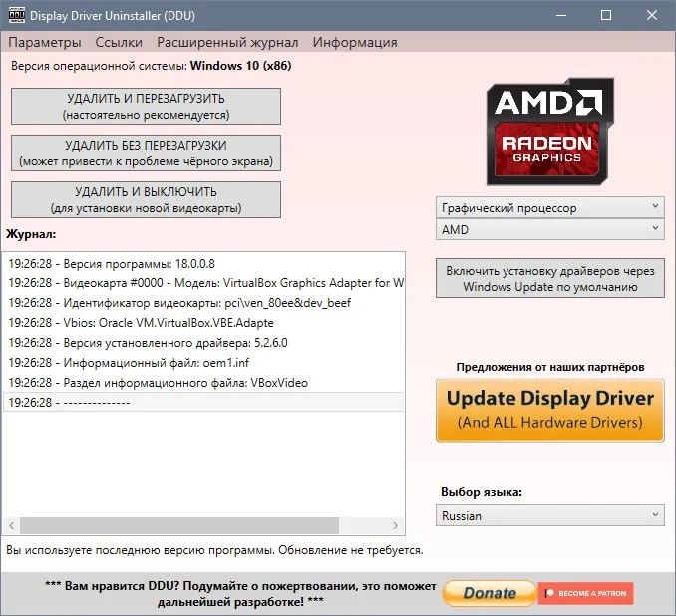
Task: Click the log's horizontal scrollbar thumb
Action: [179, 525]
